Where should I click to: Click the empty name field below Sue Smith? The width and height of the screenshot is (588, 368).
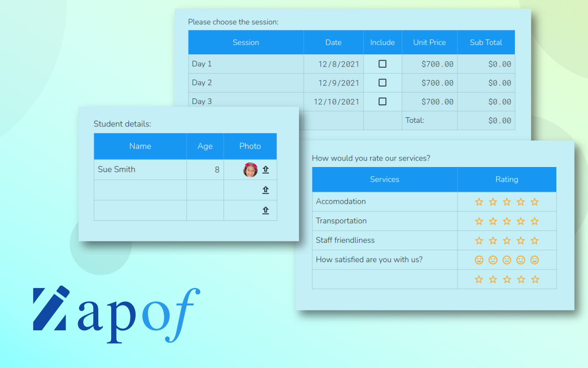pyautogui.click(x=140, y=190)
